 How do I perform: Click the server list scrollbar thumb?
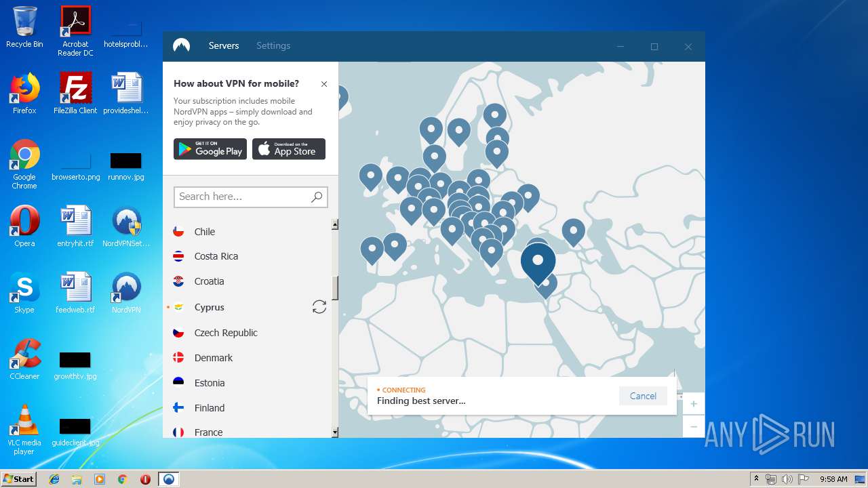pyautogui.click(x=335, y=287)
